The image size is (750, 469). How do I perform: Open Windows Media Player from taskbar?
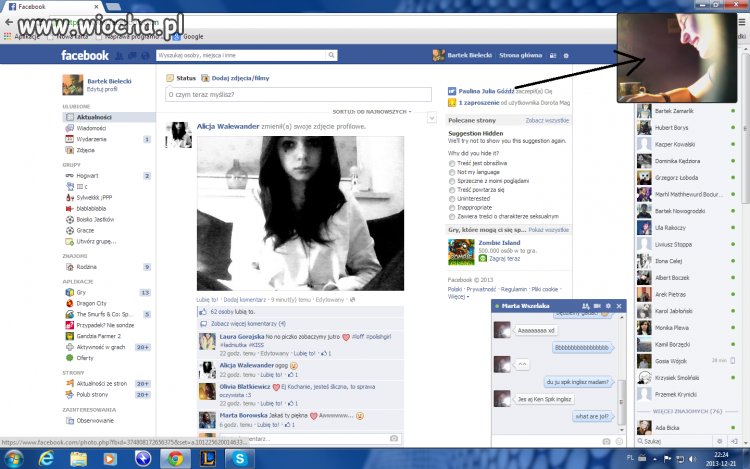coord(110,459)
